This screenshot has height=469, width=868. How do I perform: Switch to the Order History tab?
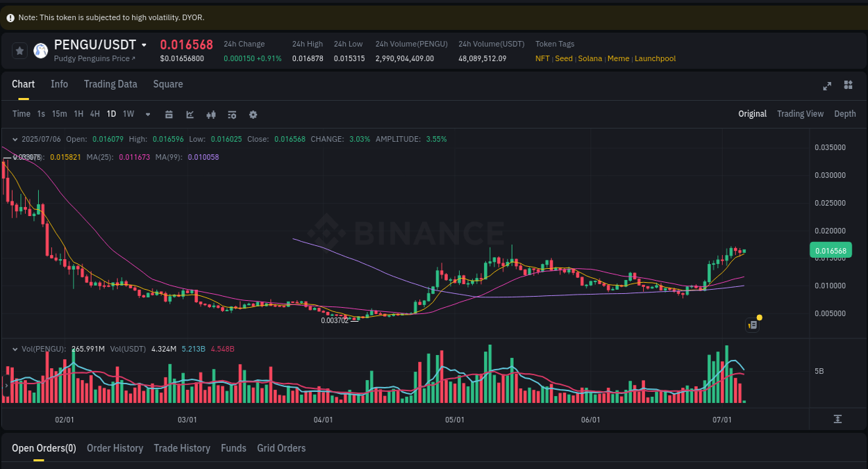(x=115, y=448)
